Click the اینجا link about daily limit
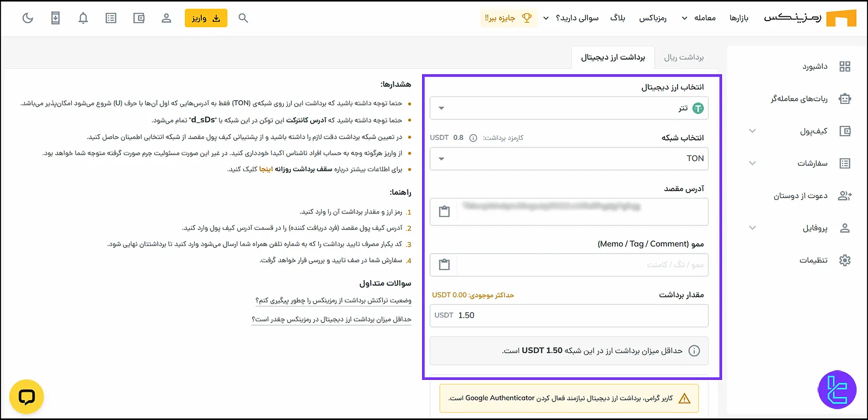Viewport: 868px width, 420px height. coord(266,169)
